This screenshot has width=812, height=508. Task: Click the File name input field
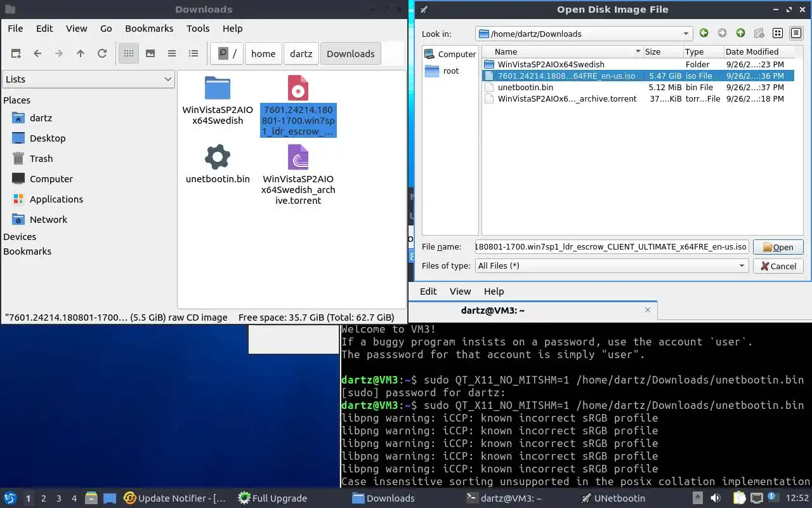pos(612,247)
